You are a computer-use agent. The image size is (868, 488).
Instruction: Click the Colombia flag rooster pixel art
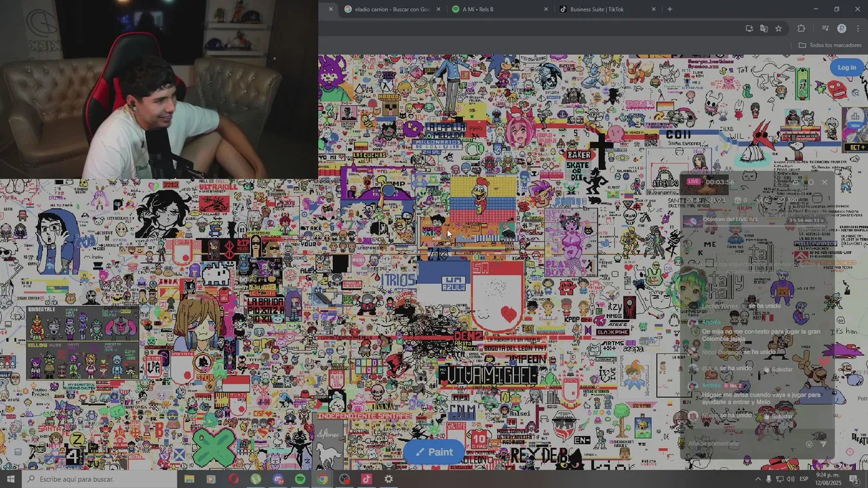click(x=483, y=199)
